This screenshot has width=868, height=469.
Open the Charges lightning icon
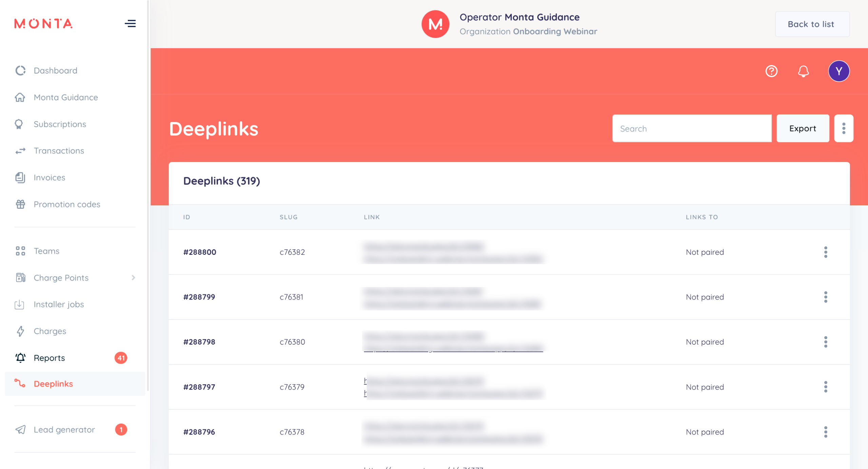point(20,331)
